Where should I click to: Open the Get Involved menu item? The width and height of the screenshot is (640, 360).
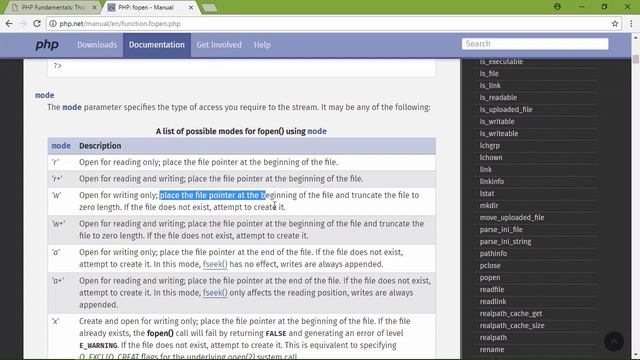(x=219, y=45)
